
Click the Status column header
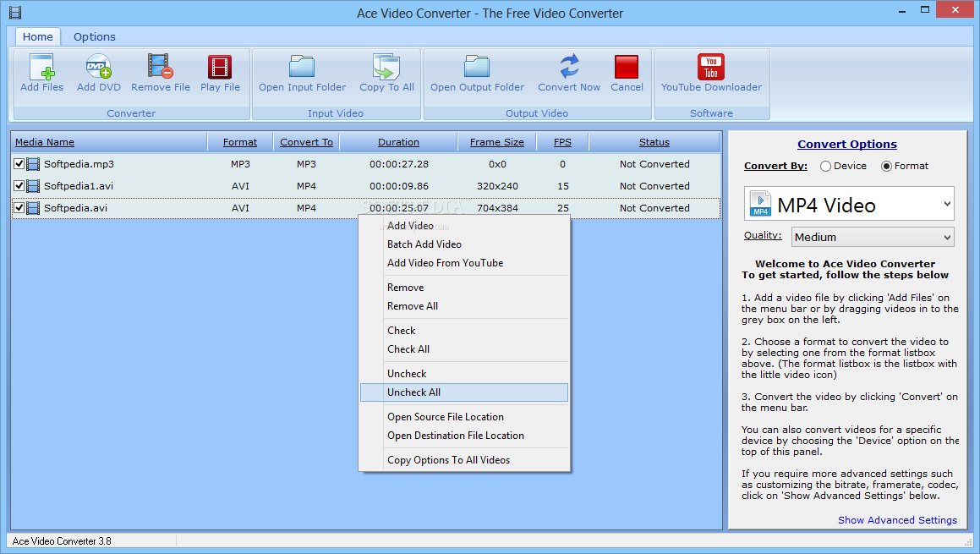[x=654, y=143]
